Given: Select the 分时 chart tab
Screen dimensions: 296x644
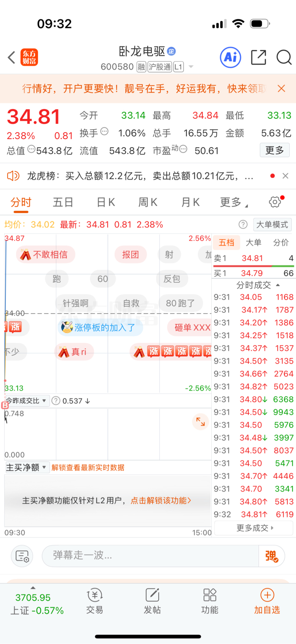Looking at the screenshot, I should [21, 202].
